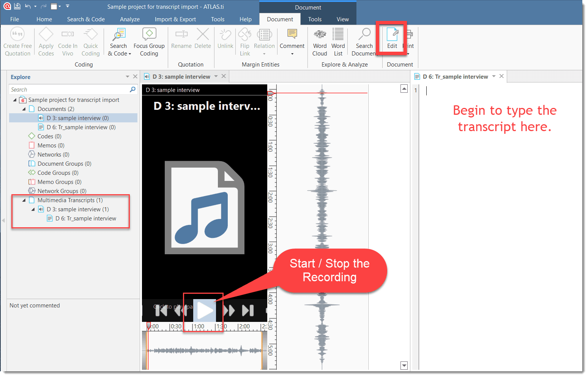588x377 pixels.
Task: Collapse the Documents (2) tree node
Action: [x=24, y=109]
